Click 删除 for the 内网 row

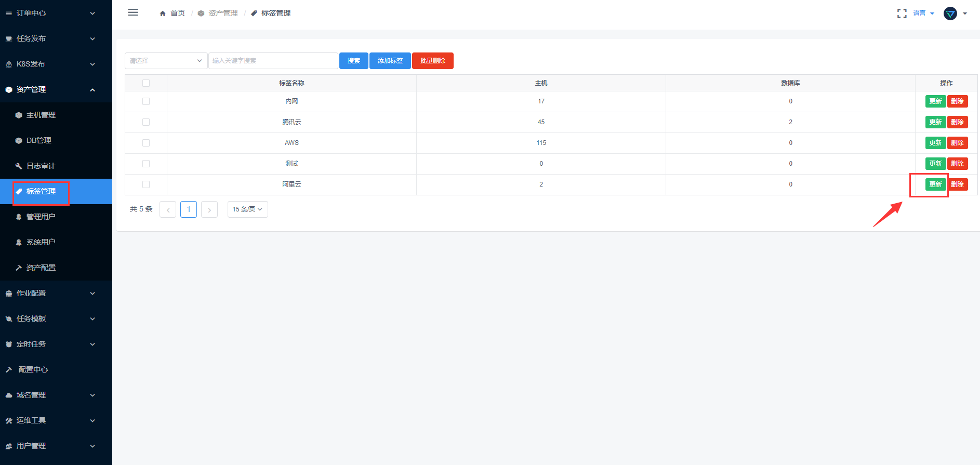click(x=957, y=101)
